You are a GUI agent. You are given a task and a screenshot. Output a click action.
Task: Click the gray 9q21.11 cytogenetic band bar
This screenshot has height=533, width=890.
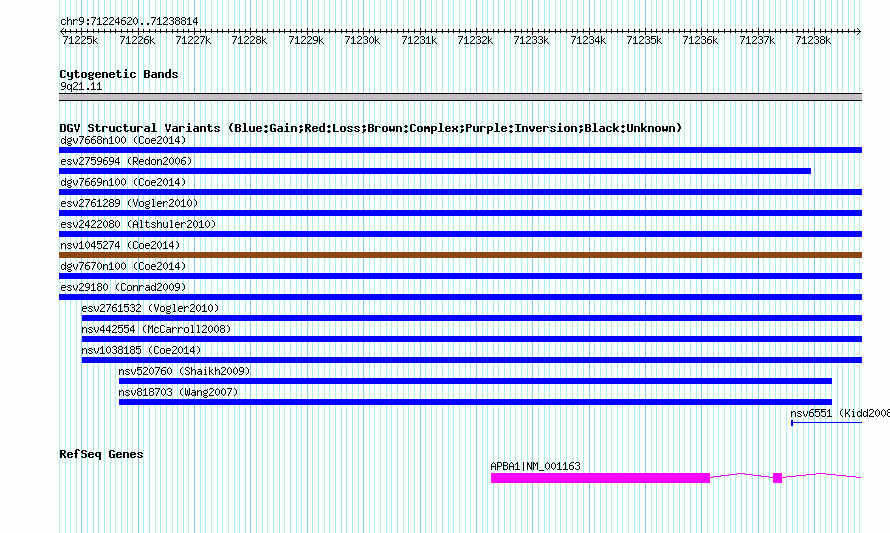[x=460, y=97]
